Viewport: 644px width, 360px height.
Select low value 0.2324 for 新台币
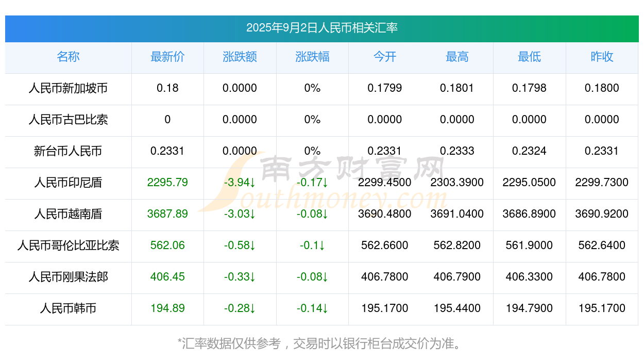[x=529, y=151]
